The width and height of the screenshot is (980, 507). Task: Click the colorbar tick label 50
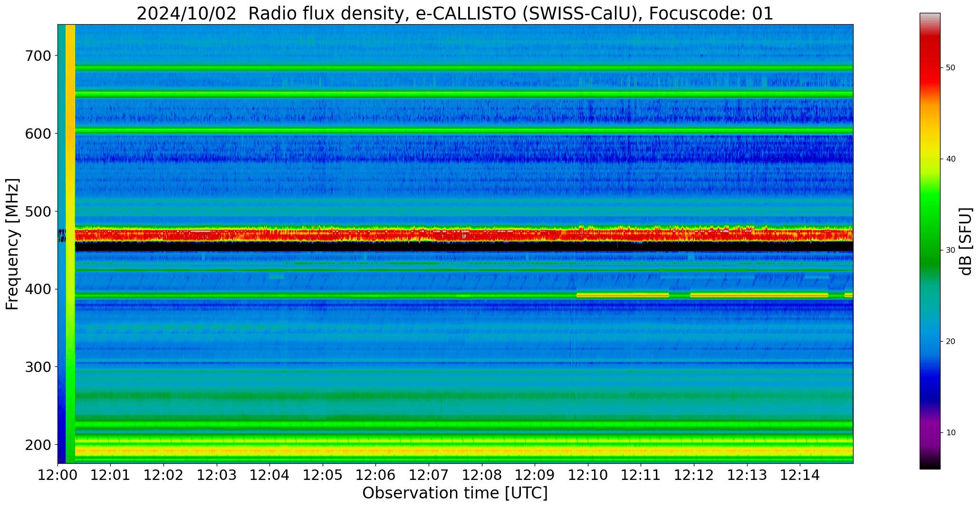(x=951, y=68)
